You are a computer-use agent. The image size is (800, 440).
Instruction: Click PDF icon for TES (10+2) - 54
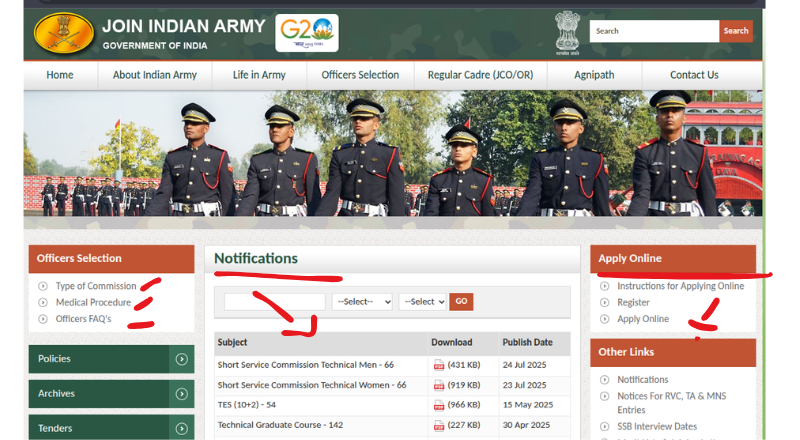point(438,405)
